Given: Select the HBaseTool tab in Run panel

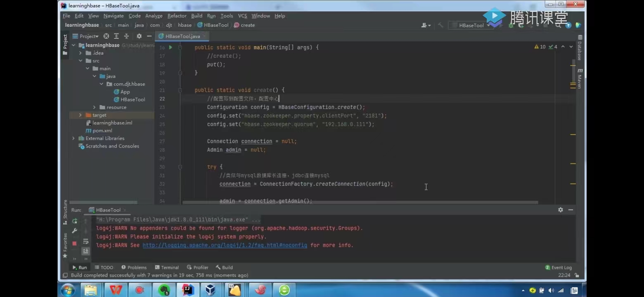Looking at the screenshot, I should pyautogui.click(x=108, y=210).
